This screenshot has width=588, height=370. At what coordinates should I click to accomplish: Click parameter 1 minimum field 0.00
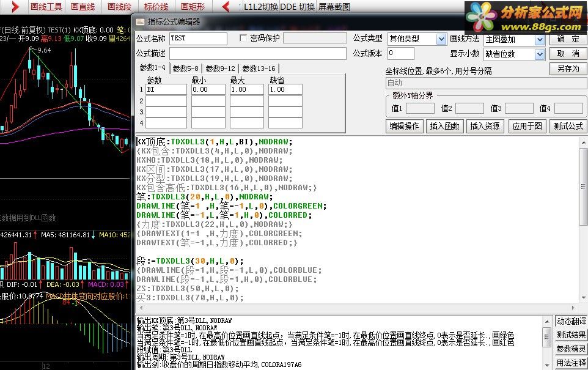[x=208, y=89]
